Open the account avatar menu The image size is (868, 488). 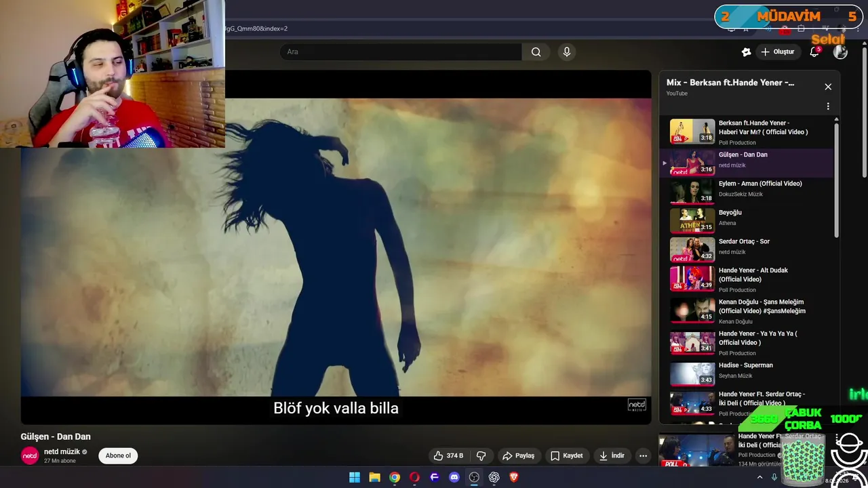pyautogui.click(x=840, y=52)
